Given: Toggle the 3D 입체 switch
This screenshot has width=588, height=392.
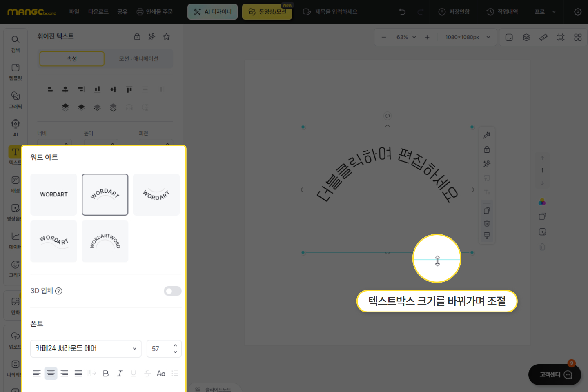Looking at the screenshot, I should [172, 291].
